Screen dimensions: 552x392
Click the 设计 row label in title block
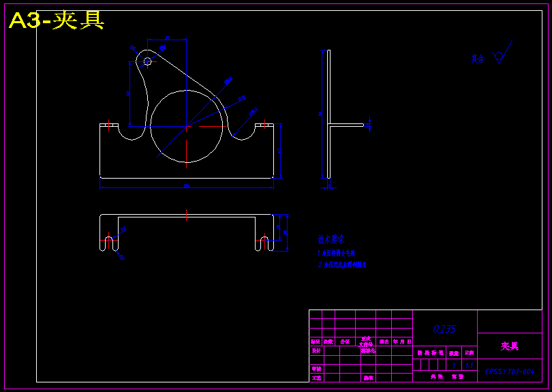[x=316, y=351]
